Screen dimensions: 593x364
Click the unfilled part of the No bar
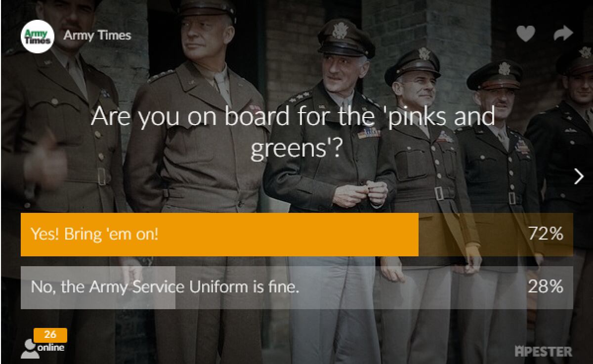[x=374, y=287]
